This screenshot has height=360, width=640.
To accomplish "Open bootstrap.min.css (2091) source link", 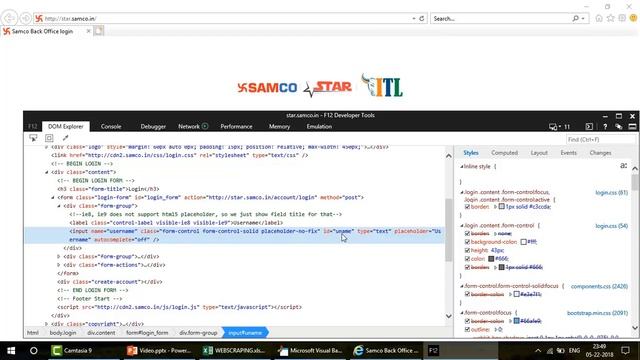I will 597,313.
